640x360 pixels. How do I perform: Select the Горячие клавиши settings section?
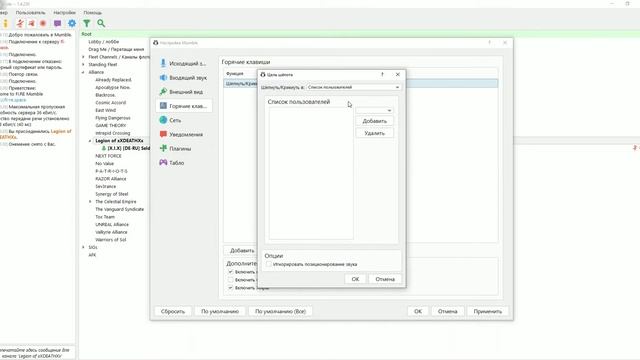pos(183,106)
